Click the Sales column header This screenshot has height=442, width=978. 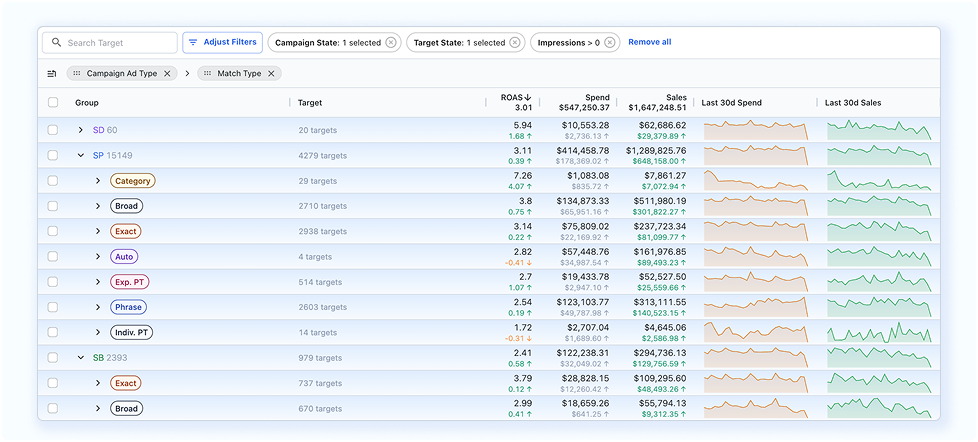pyautogui.click(x=675, y=97)
